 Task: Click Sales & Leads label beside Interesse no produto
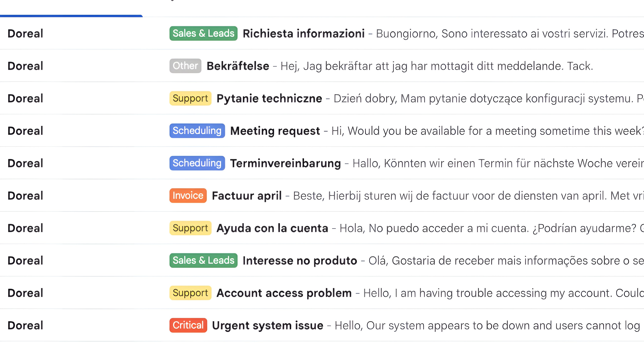[203, 261]
